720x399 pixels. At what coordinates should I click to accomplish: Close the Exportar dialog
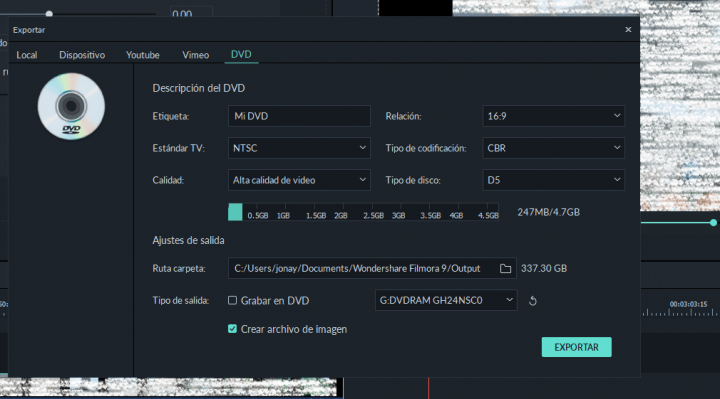point(628,30)
